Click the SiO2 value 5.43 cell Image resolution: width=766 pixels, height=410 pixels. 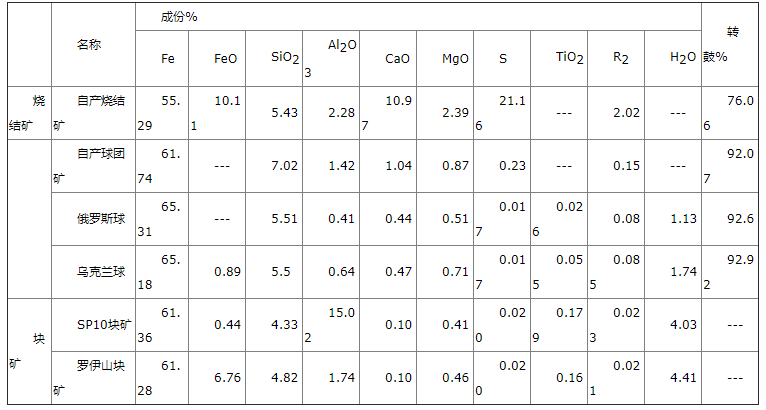click(285, 113)
